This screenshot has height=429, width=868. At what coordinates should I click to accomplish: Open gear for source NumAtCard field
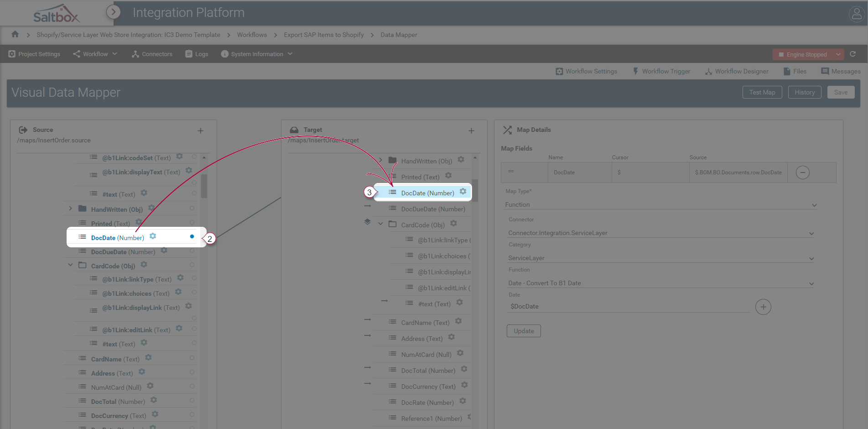click(x=150, y=386)
